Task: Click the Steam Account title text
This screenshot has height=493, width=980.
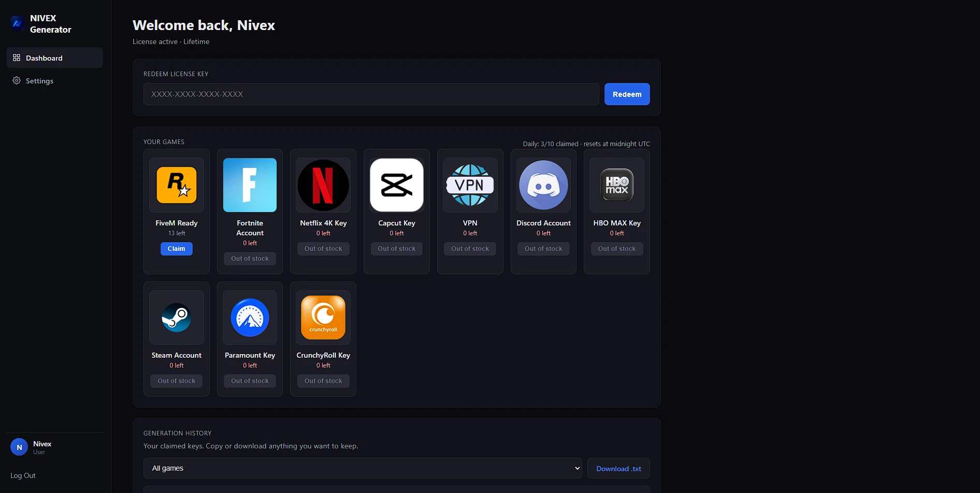Action: pyautogui.click(x=177, y=355)
